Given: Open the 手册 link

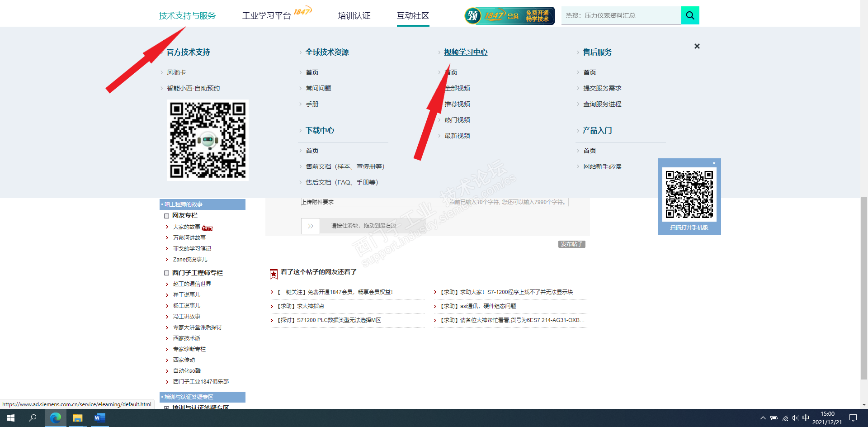Looking at the screenshot, I should [x=312, y=104].
